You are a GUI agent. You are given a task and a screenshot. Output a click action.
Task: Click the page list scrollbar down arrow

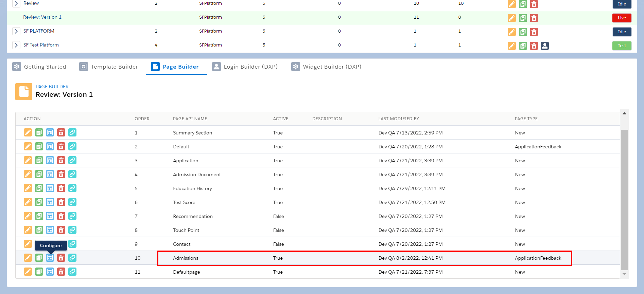pyautogui.click(x=624, y=274)
